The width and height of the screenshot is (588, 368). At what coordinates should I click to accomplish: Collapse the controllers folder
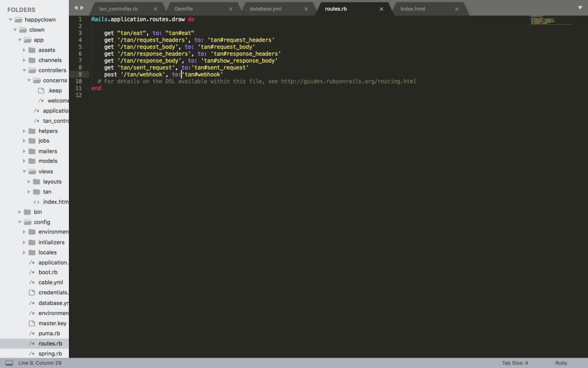(x=24, y=70)
